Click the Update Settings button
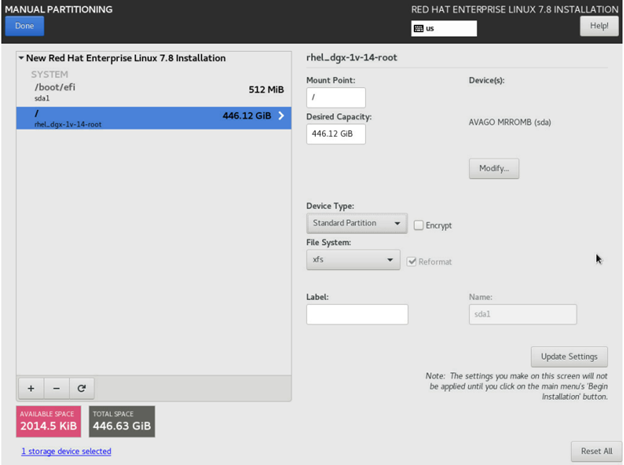The width and height of the screenshot is (624, 465). [569, 357]
